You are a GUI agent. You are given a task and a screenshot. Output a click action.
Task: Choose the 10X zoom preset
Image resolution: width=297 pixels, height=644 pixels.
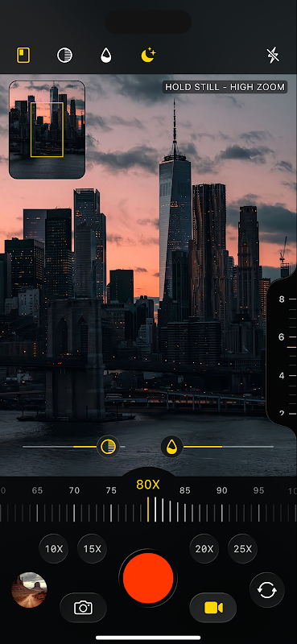coord(54,549)
